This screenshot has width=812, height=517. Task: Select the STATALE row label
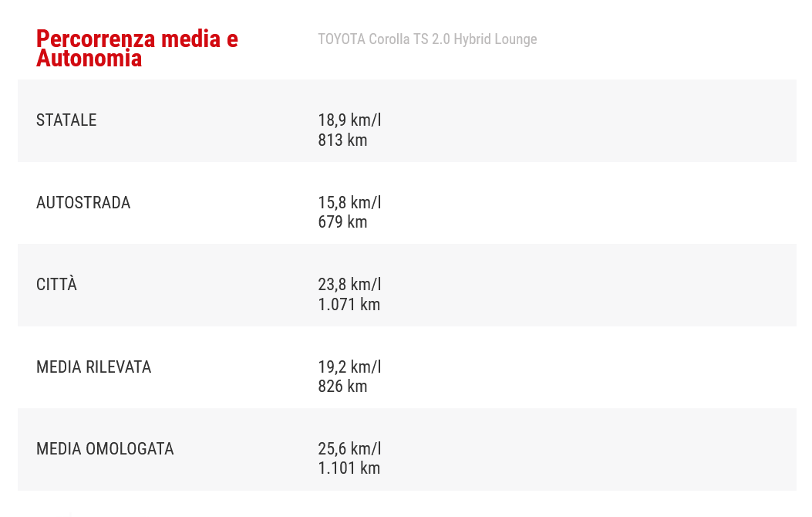pyautogui.click(x=66, y=120)
